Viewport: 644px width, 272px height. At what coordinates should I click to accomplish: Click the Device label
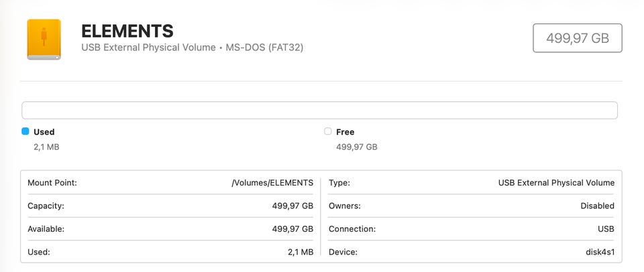[x=343, y=252]
